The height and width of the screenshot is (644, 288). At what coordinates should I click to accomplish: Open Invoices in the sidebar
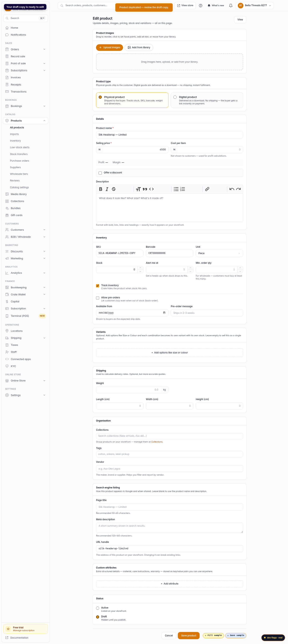(25, 77)
